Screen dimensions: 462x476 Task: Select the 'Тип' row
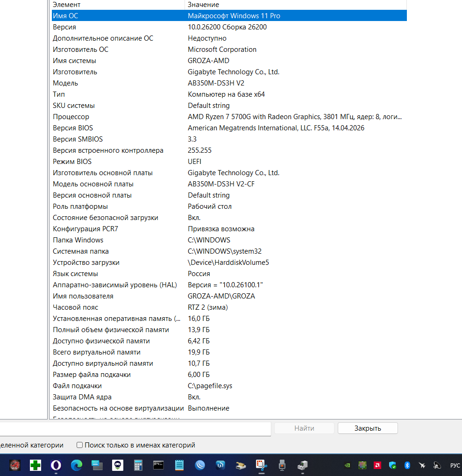(x=229, y=94)
